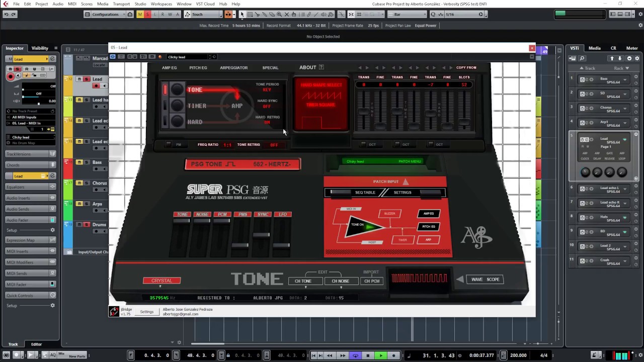Open the VST Cloud menu

[205, 4]
